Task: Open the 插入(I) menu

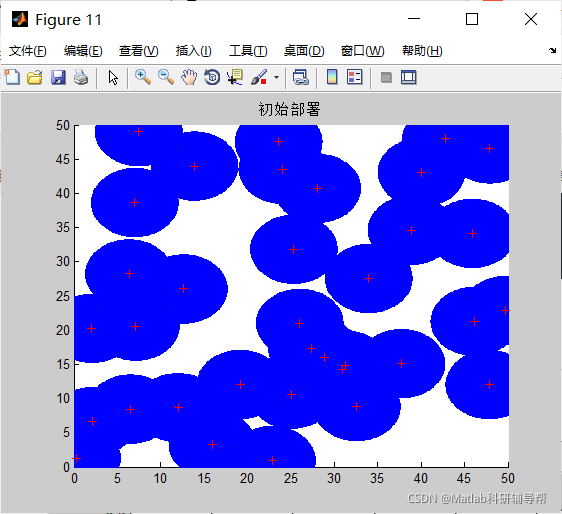Action: tap(194, 51)
